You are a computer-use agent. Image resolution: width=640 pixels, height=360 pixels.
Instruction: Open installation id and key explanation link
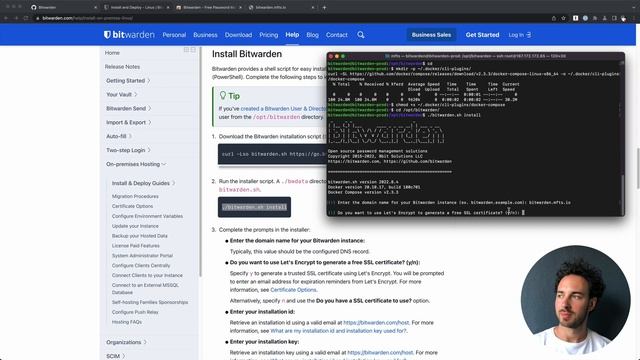tap(338, 331)
